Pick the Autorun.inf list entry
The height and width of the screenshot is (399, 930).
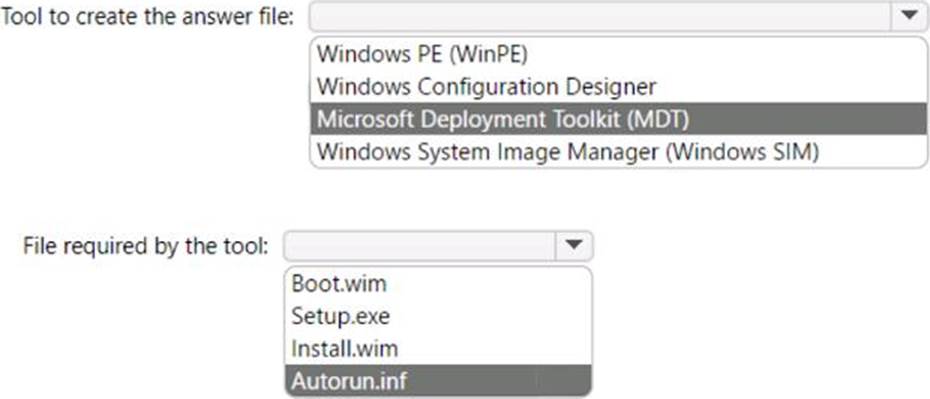click(438, 381)
